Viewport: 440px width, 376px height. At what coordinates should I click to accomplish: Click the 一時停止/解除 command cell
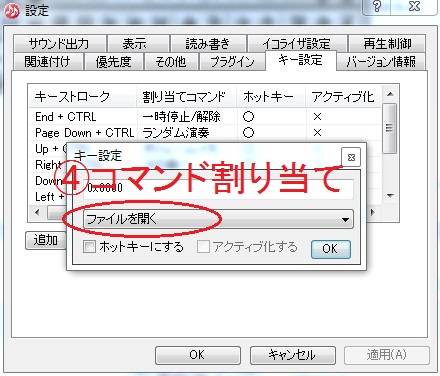pos(182,117)
